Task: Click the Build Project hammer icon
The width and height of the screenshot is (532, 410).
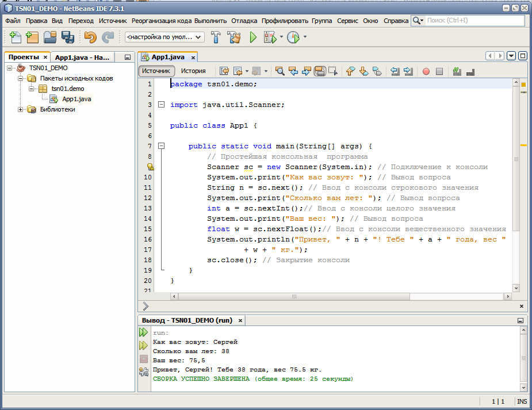Action: click(216, 37)
